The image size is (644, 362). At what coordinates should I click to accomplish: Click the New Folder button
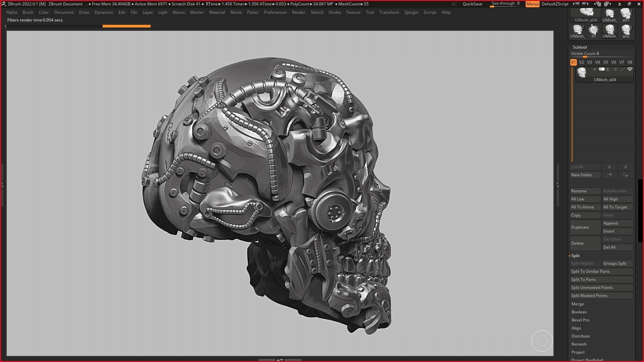pos(585,175)
